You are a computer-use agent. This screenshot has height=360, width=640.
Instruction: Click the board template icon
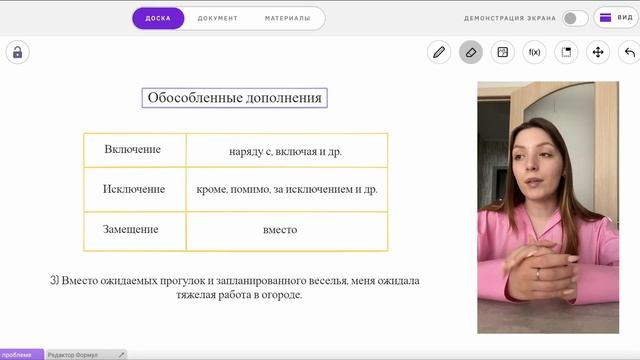(x=566, y=52)
